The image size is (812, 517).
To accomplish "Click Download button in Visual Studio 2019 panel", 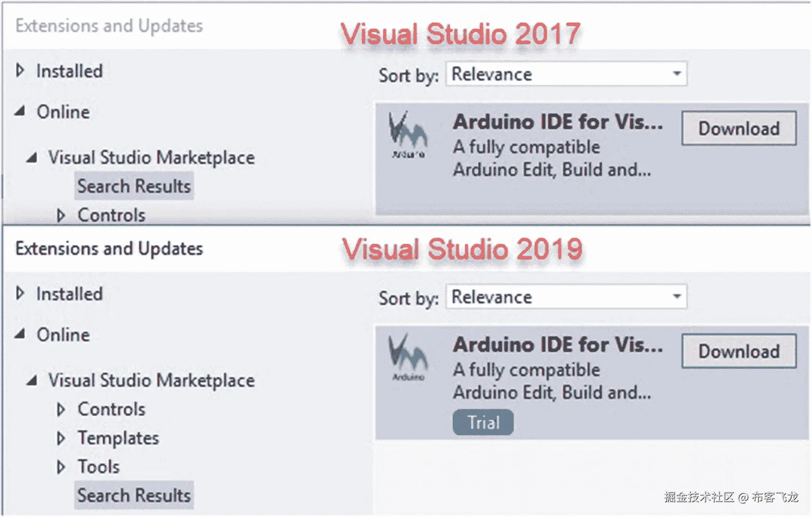I will tap(739, 351).
